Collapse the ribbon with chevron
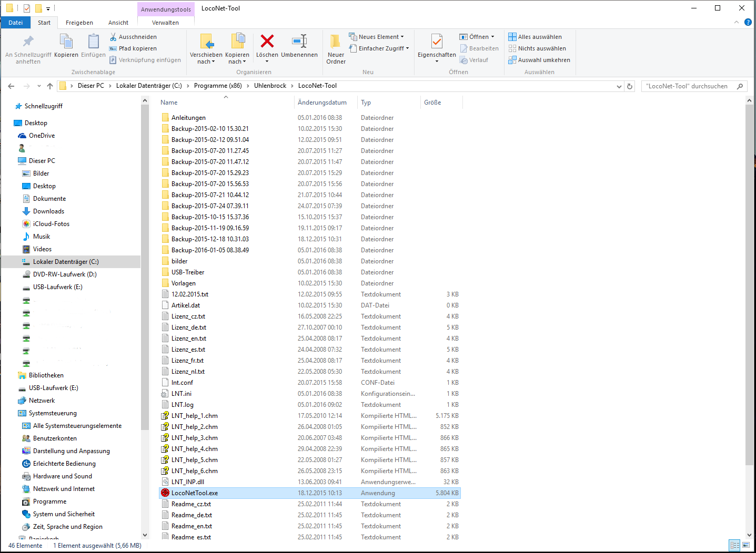The width and height of the screenshot is (756, 553). pos(736,22)
